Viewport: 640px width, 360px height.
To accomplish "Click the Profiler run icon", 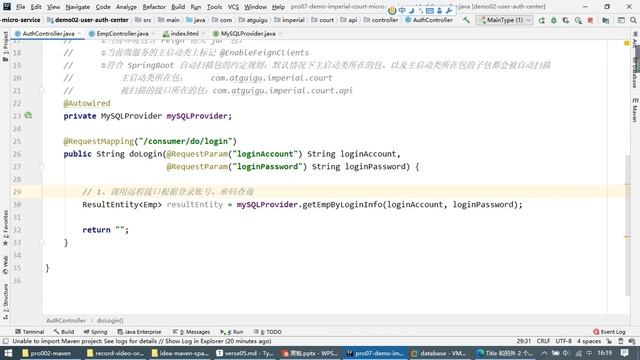I will point(578,20).
